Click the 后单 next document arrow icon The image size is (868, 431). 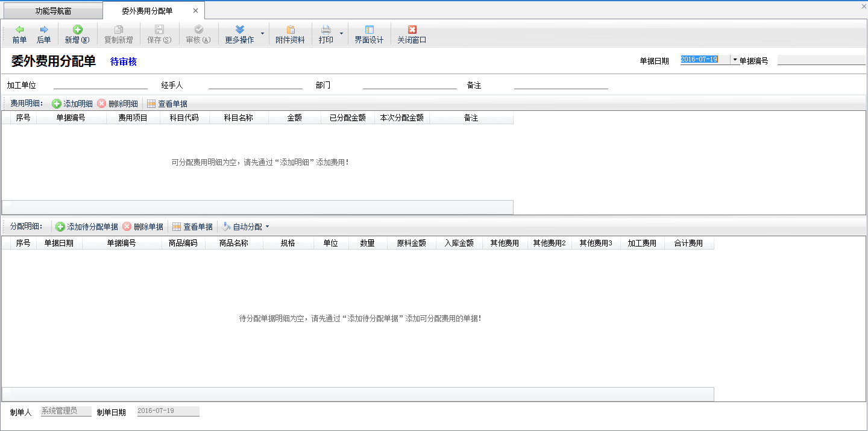click(43, 30)
